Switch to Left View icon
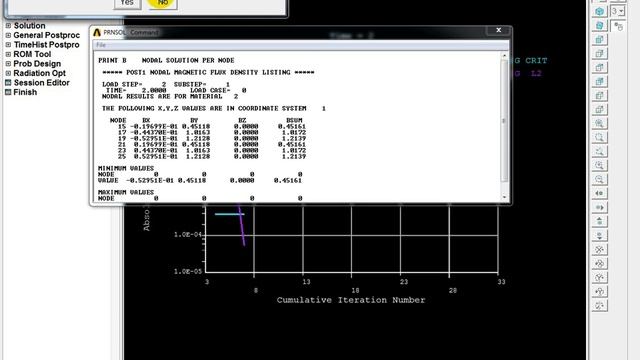 (x=599, y=95)
